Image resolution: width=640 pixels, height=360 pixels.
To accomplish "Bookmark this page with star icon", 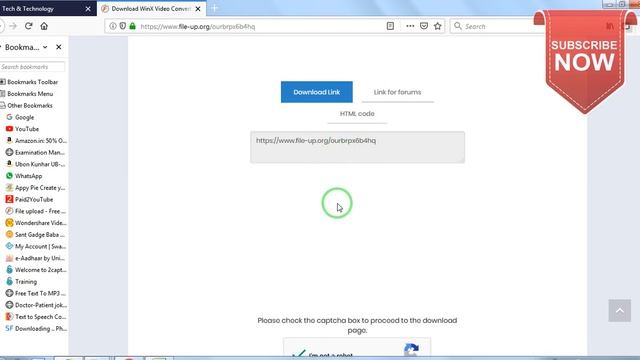I will (x=438, y=26).
